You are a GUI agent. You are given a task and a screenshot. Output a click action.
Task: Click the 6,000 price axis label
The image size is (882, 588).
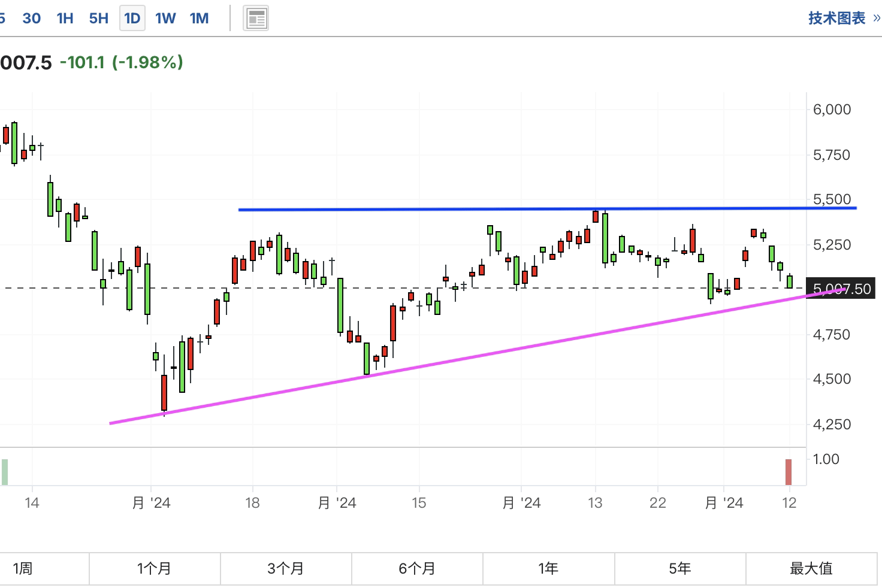coord(832,110)
